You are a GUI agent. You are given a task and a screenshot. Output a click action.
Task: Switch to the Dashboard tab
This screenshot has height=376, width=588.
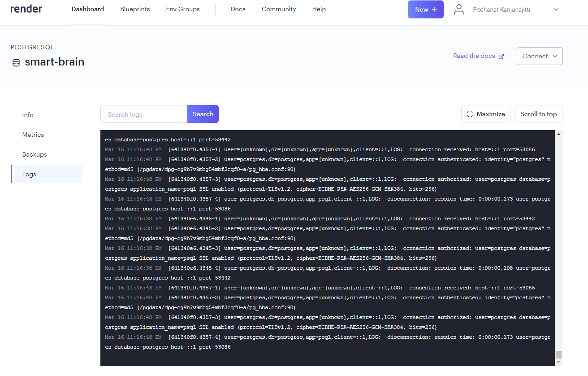pyautogui.click(x=87, y=9)
